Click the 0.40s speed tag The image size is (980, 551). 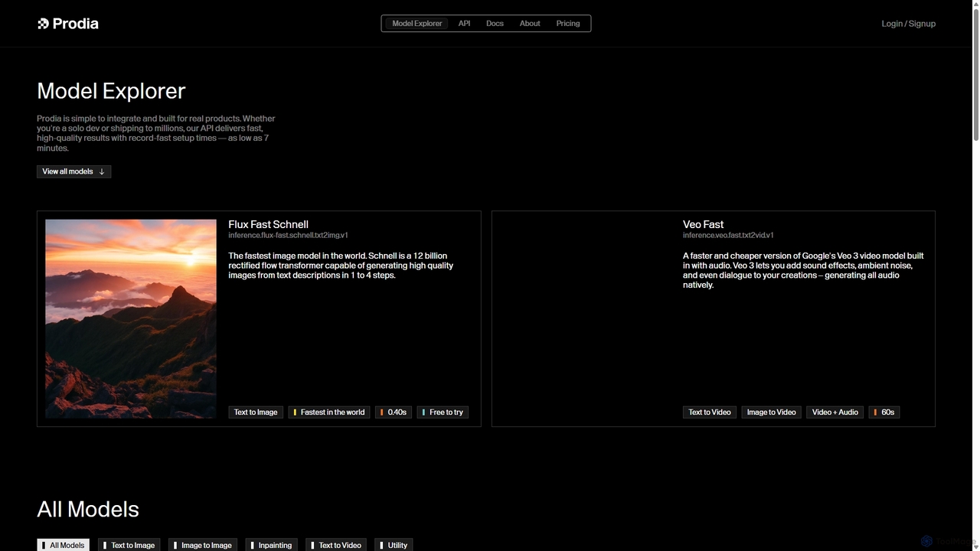click(x=394, y=412)
